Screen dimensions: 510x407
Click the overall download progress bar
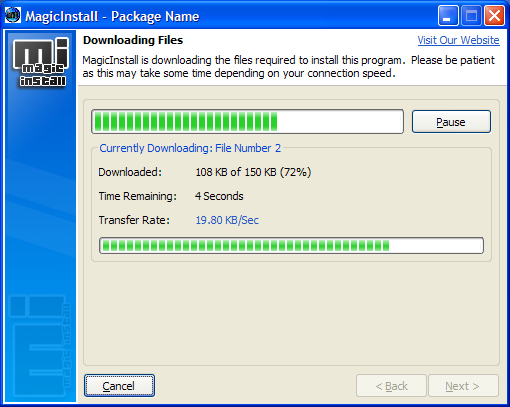tap(247, 121)
